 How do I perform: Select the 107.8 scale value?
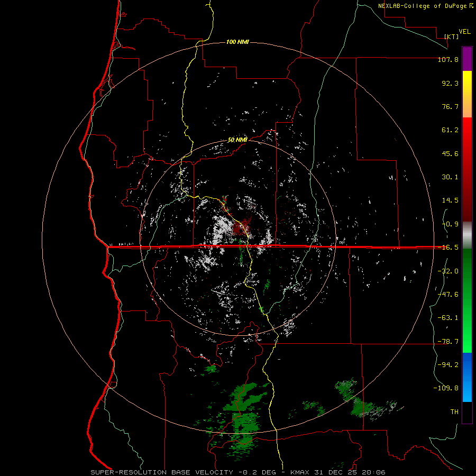point(448,59)
